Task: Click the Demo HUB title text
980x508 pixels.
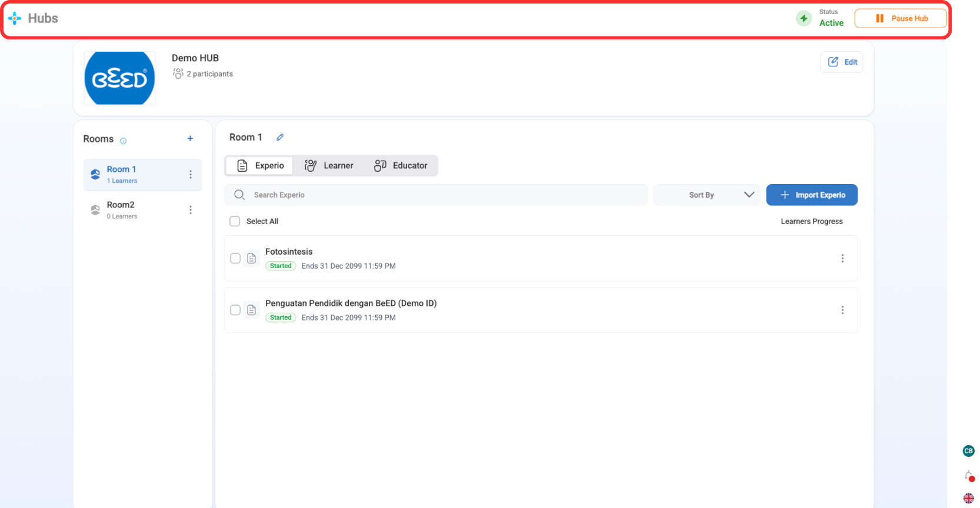Action: [195, 58]
